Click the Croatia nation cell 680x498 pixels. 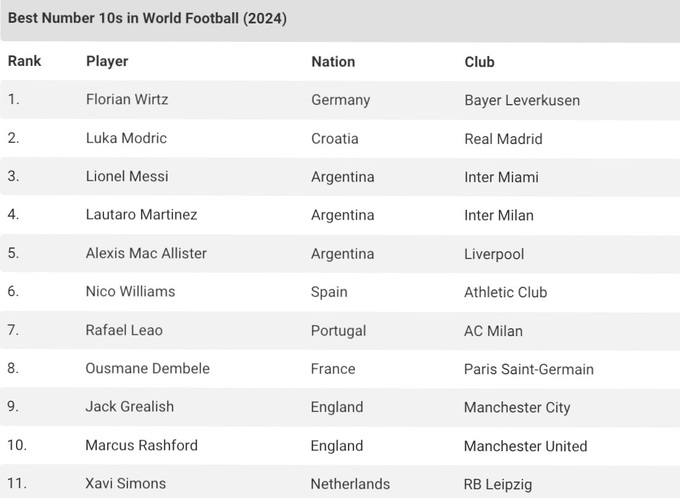coord(334,138)
